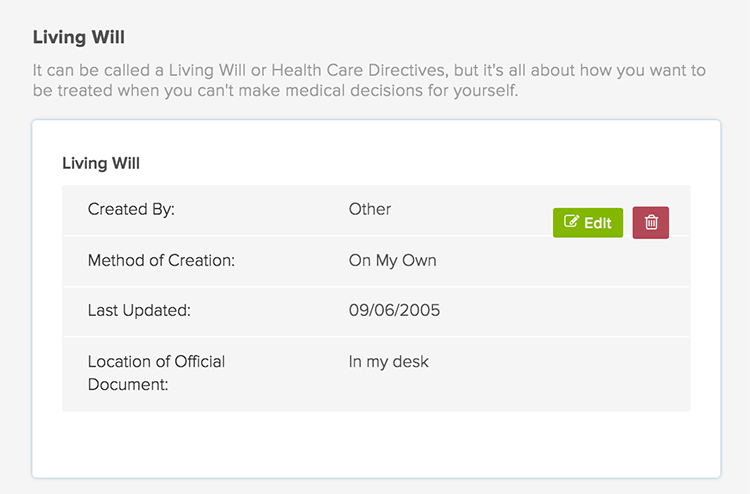Click the Last Updated label
The height and width of the screenshot is (494, 750).
point(139,311)
